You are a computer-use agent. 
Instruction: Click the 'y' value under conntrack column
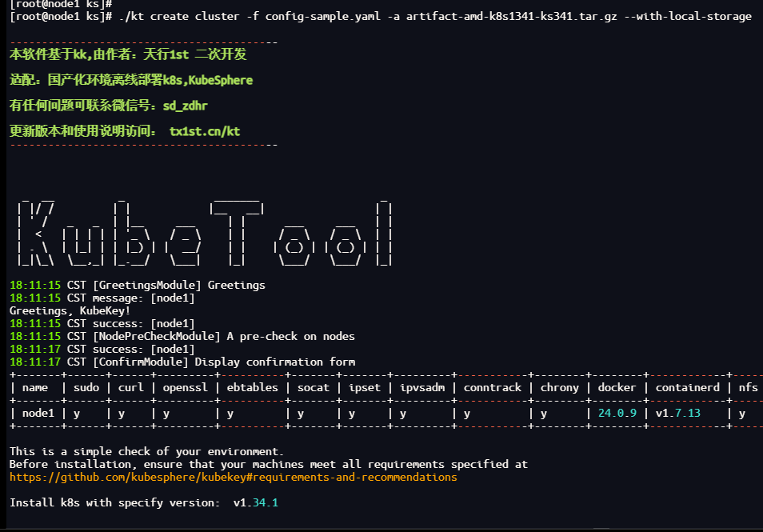point(467,414)
